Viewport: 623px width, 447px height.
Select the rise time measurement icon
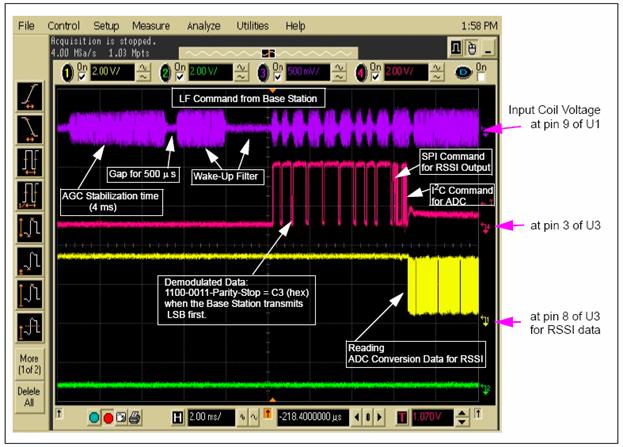[x=30, y=96]
